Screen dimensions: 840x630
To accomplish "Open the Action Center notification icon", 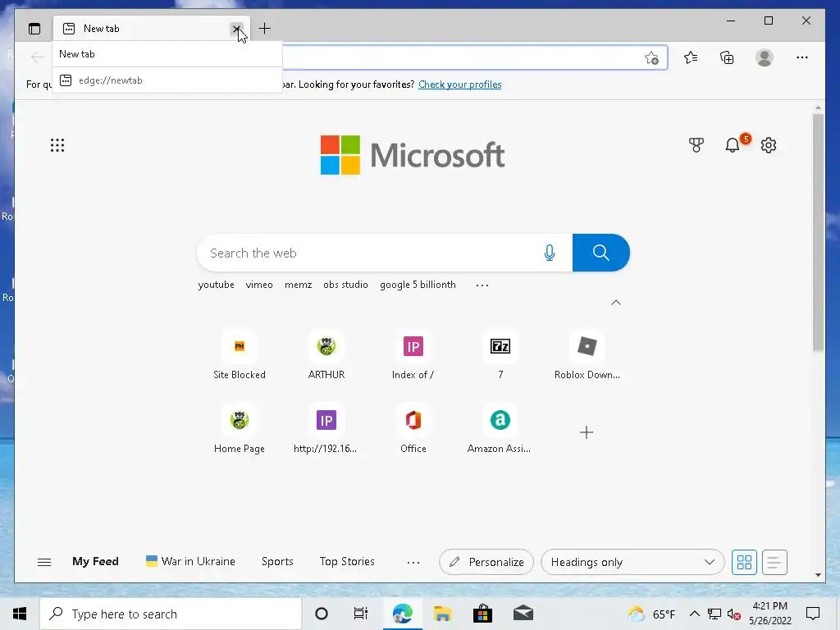I will point(813,614).
